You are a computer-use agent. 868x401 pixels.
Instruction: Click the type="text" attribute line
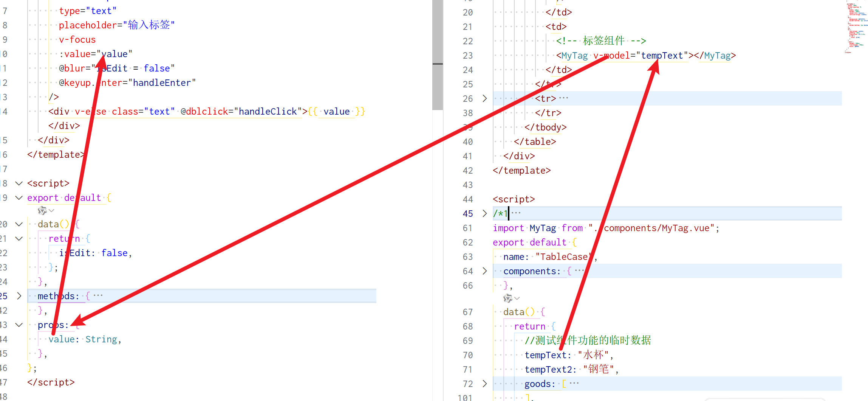click(88, 11)
